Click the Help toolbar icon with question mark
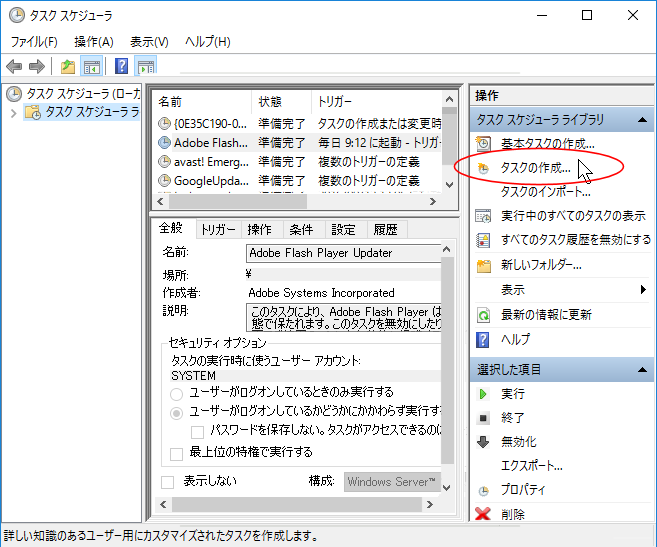The width and height of the screenshot is (657, 547). tap(121, 67)
